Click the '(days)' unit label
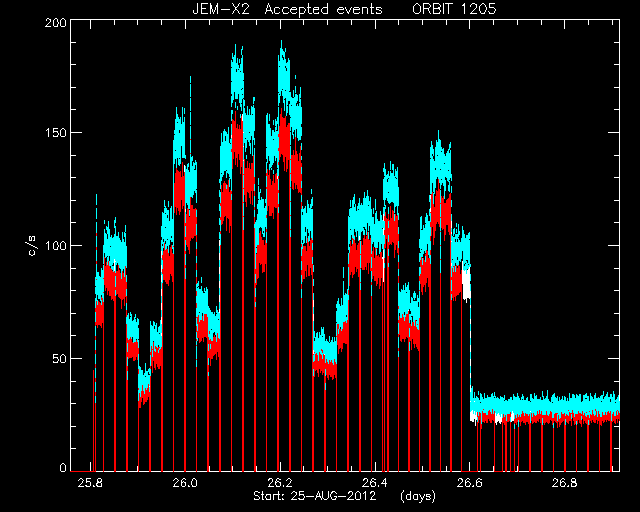The height and width of the screenshot is (512, 640). pyautogui.click(x=418, y=496)
